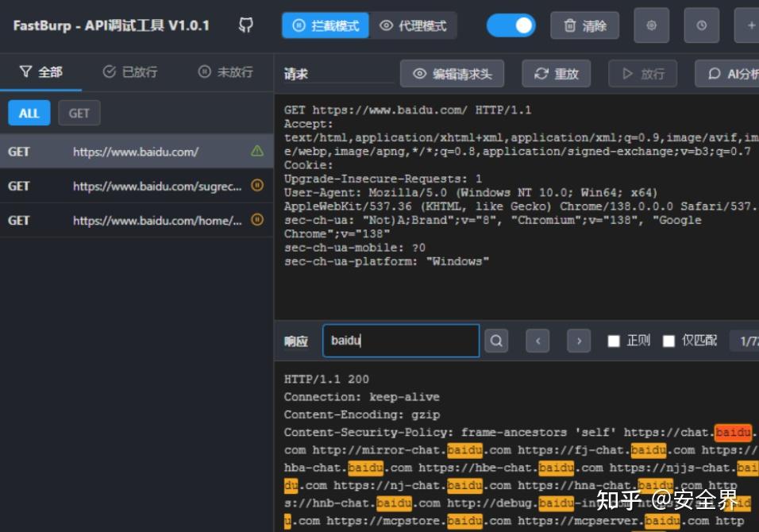Switch to 拦截模式 intercept mode
759x532 pixels.
point(326,25)
